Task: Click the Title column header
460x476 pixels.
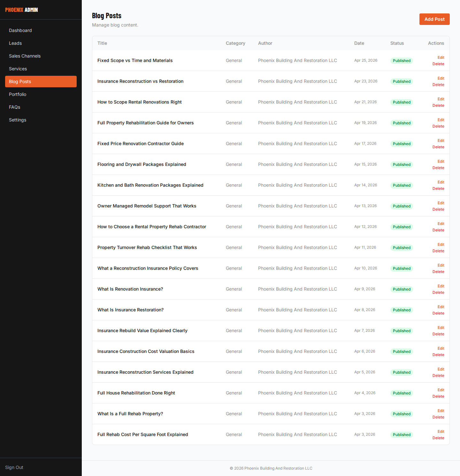Action: pos(102,43)
